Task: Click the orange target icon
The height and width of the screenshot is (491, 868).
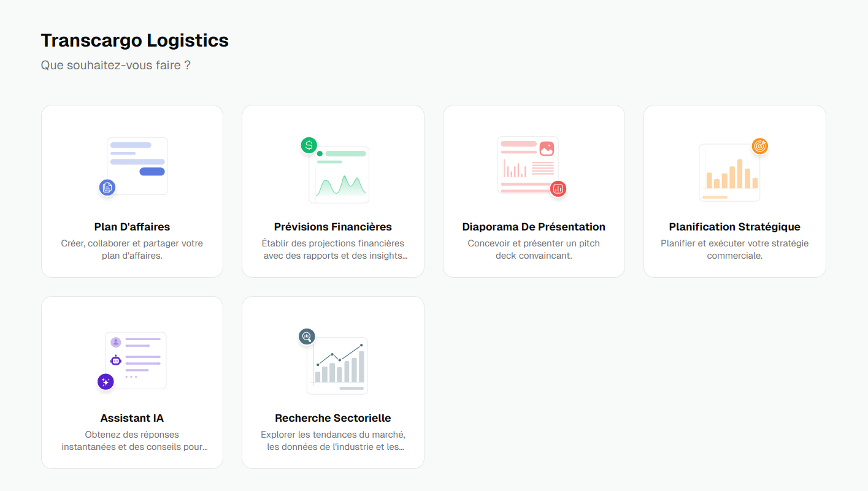Action: (x=760, y=146)
